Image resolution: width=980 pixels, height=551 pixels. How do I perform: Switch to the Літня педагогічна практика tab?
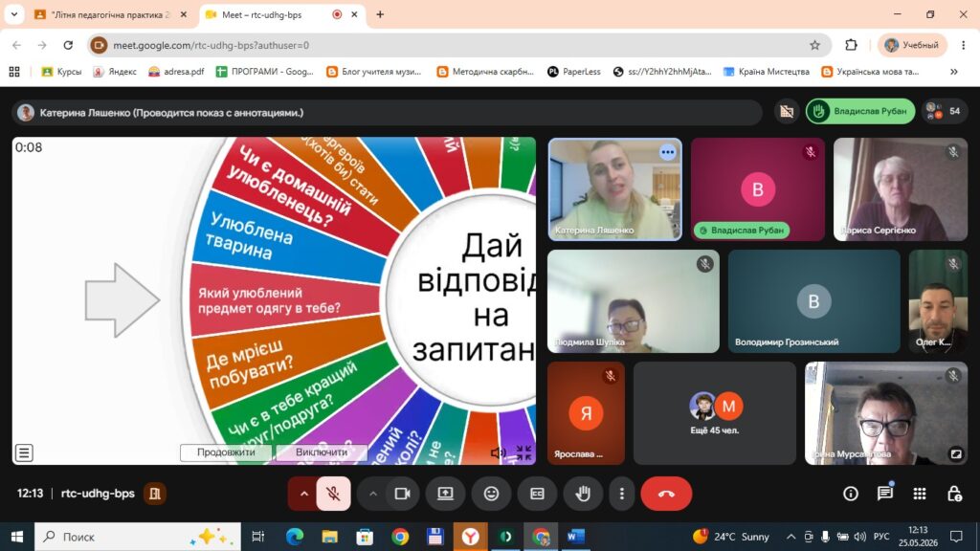(x=111, y=14)
